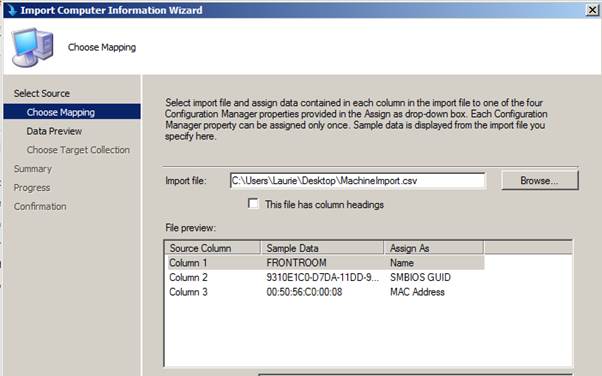Image resolution: width=602 pixels, height=376 pixels.
Task: Click the Source Column header
Action: click(x=213, y=248)
